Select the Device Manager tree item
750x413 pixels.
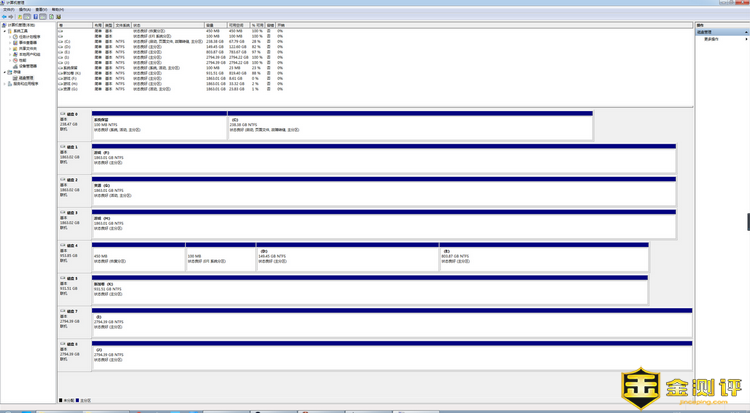coord(27,66)
